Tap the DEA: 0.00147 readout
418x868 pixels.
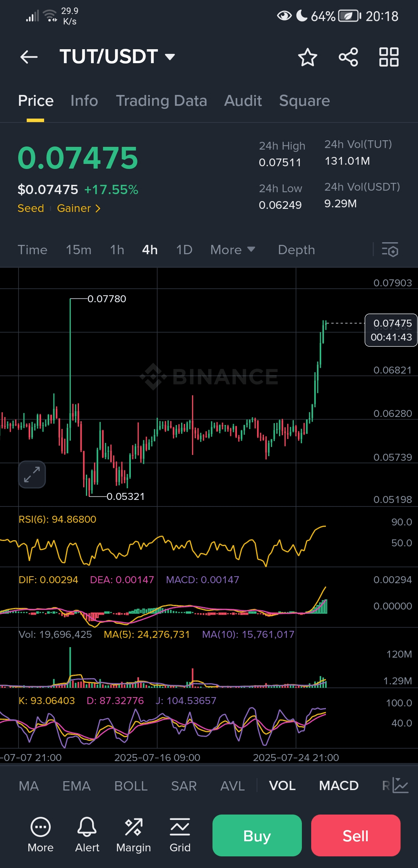[122, 580]
